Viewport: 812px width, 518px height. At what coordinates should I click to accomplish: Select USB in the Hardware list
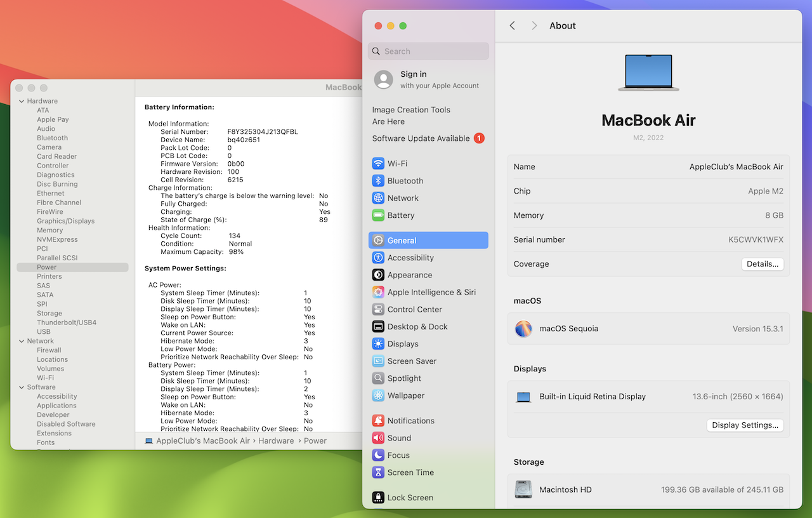coord(44,332)
